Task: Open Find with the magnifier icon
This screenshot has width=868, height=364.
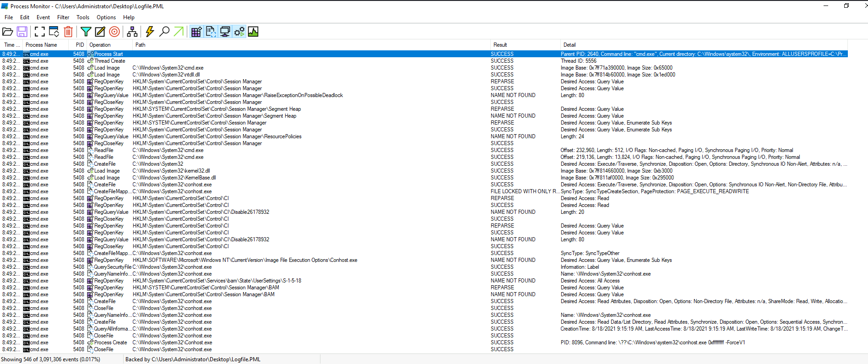Action: (164, 32)
